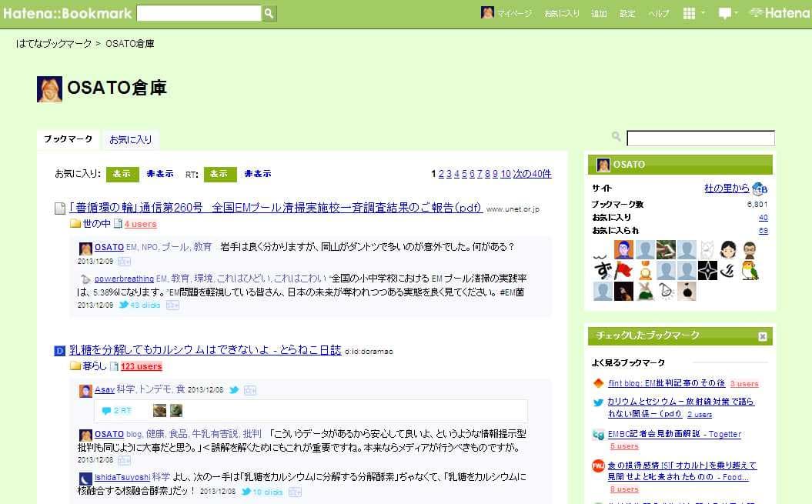Open the Hatena services grid menu

click(x=689, y=13)
